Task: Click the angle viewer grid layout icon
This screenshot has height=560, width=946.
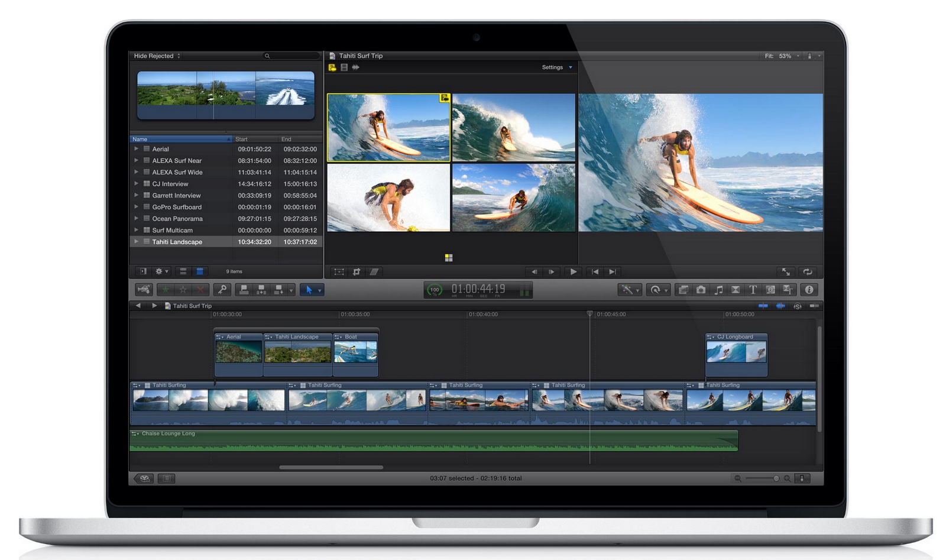Action: [x=449, y=258]
